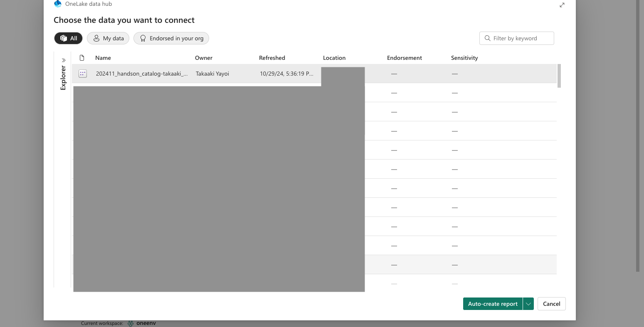Click the oneenv workspace icon behind the dialog
Screen dimensions: 644x327
pos(131,323)
